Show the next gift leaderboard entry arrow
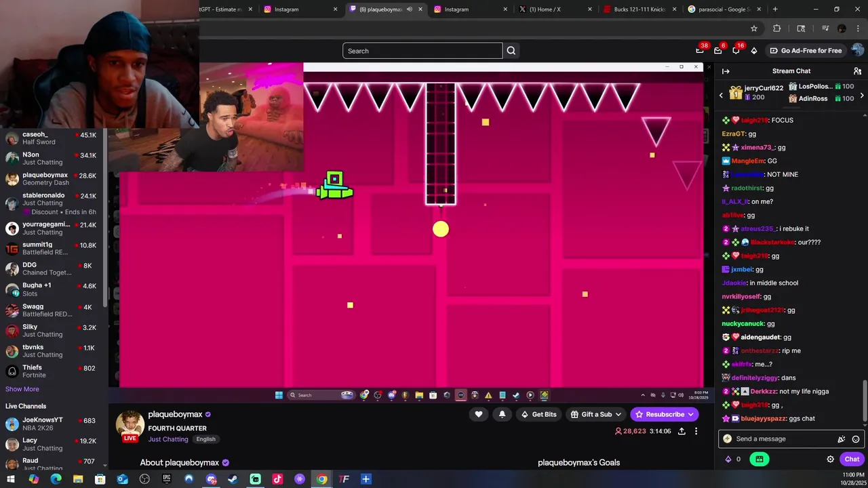This screenshot has height=488, width=868. [862, 96]
